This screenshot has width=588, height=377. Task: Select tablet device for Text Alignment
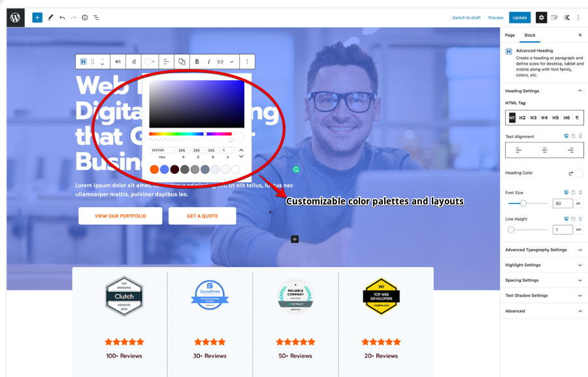[x=574, y=136]
